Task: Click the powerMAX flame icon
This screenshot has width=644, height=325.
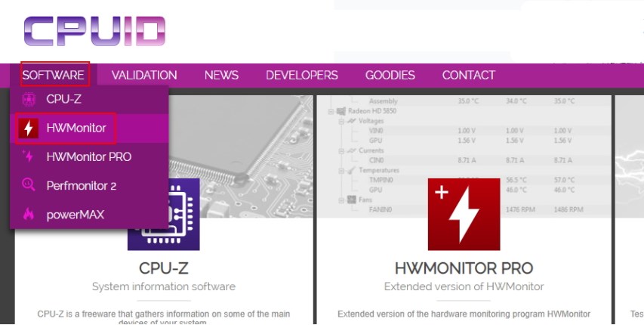Action: (x=29, y=214)
